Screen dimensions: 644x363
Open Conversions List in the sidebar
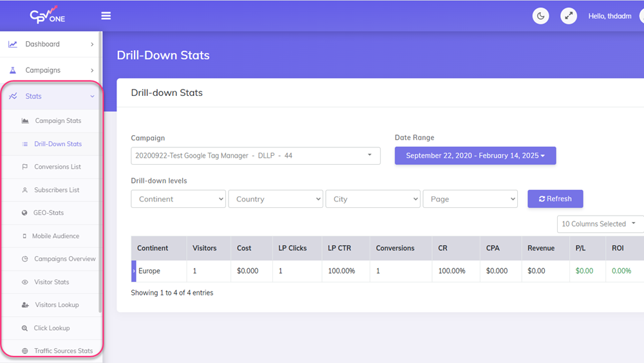[57, 167]
